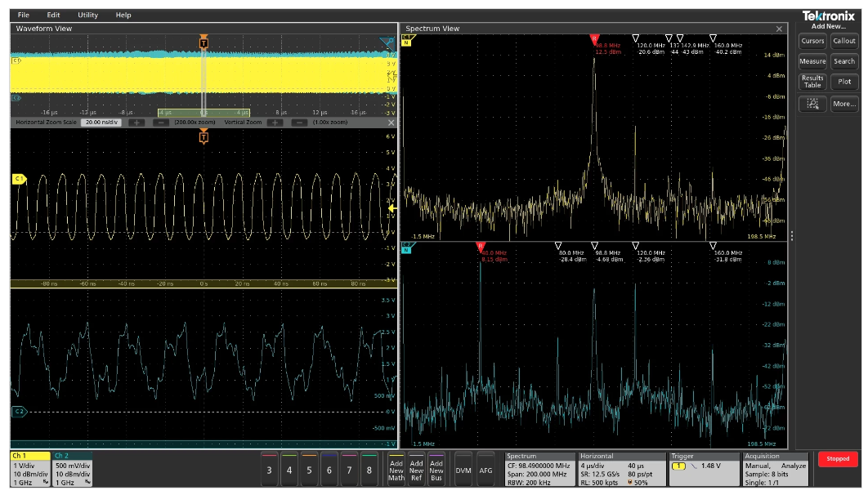Click the horizontal zoom plus button
This screenshot has height=495, width=868.
(136, 123)
